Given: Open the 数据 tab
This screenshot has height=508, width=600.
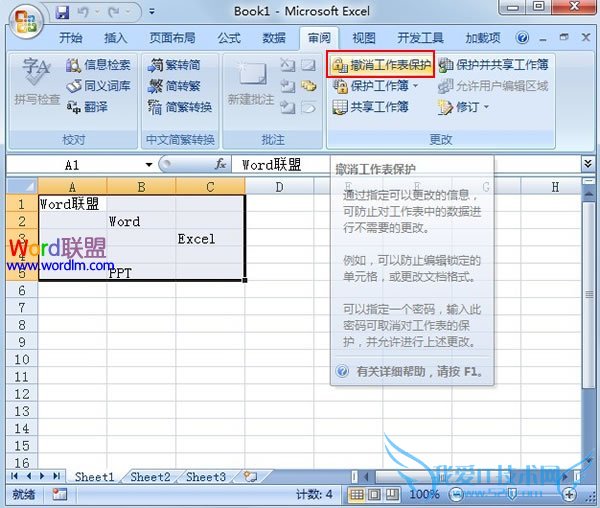Looking at the screenshot, I should tap(274, 38).
